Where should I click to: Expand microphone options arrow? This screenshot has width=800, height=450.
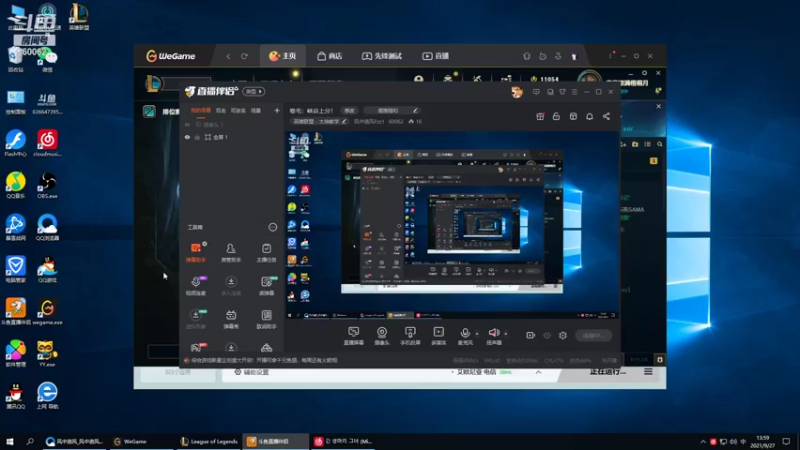click(477, 334)
